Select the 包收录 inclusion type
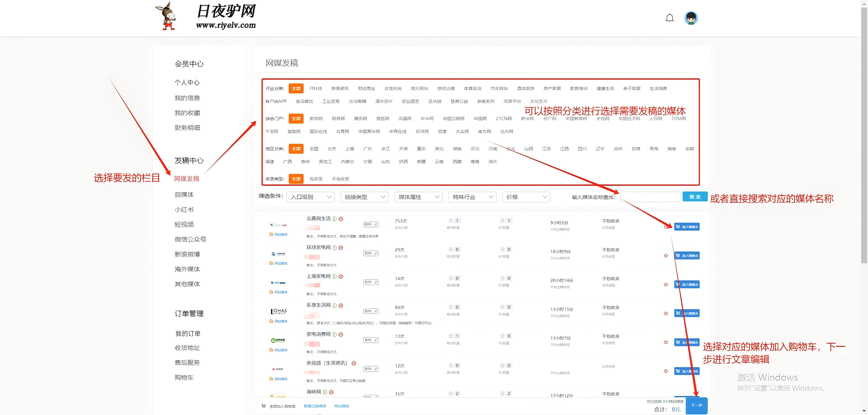 pyautogui.click(x=316, y=179)
